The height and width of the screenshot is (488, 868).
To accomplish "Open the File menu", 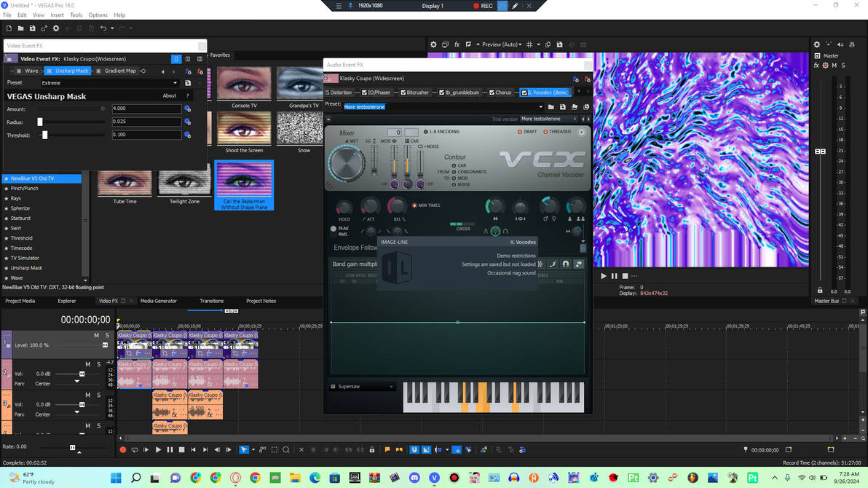I will click(x=7, y=15).
